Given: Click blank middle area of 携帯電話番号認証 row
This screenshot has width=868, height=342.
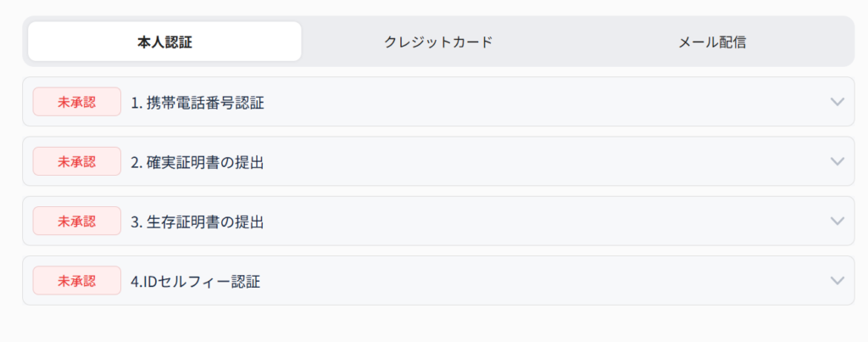Looking at the screenshot, I should [542, 102].
